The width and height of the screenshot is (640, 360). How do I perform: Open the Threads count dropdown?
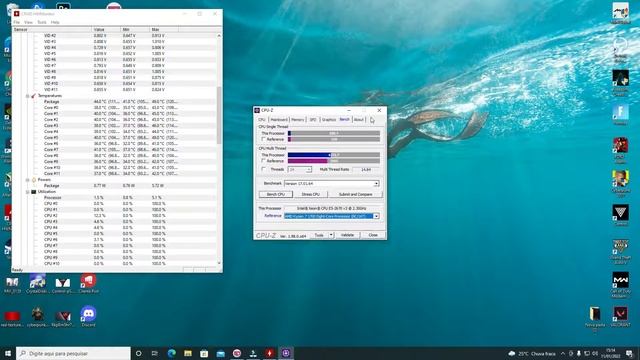click(309, 169)
